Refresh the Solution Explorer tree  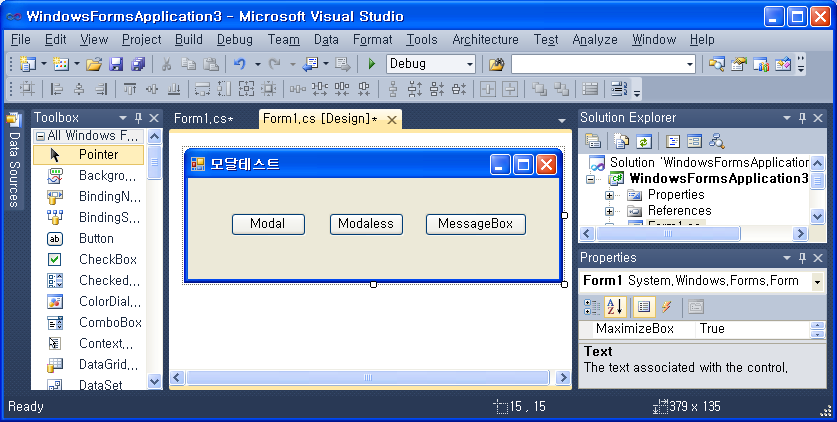pos(644,141)
